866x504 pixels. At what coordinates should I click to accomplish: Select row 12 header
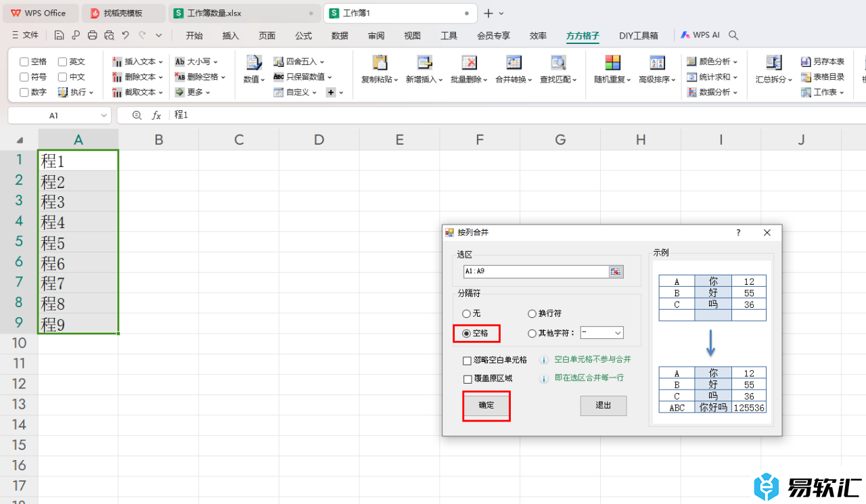point(19,384)
